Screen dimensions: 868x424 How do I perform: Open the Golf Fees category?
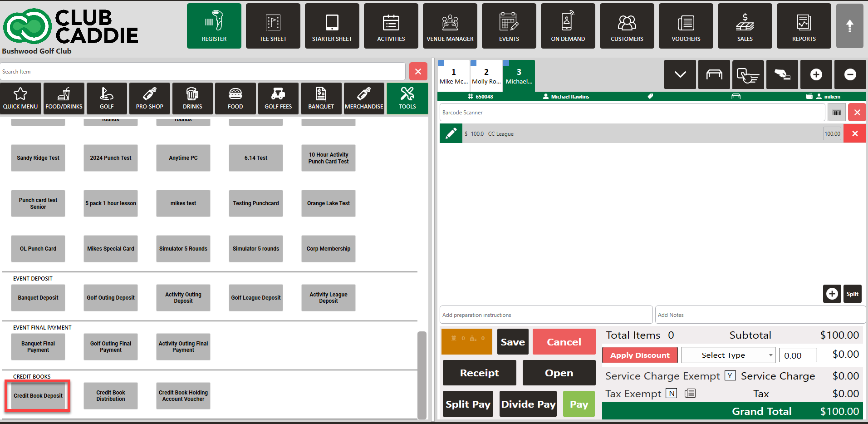click(x=278, y=98)
